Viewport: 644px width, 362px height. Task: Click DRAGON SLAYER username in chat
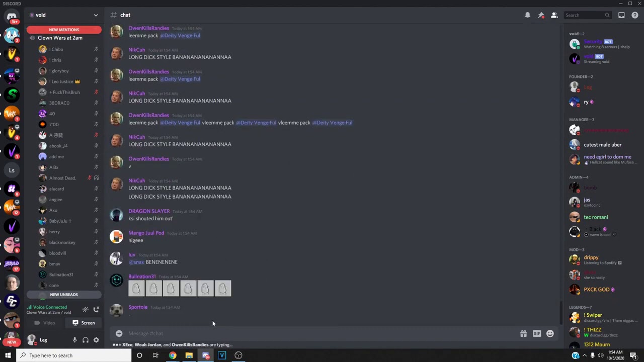click(149, 211)
